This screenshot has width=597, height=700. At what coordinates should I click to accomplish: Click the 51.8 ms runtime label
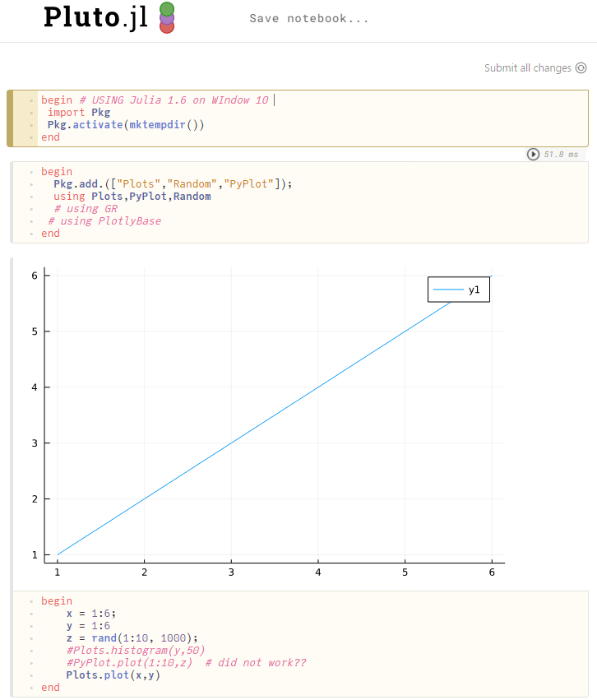[561, 155]
